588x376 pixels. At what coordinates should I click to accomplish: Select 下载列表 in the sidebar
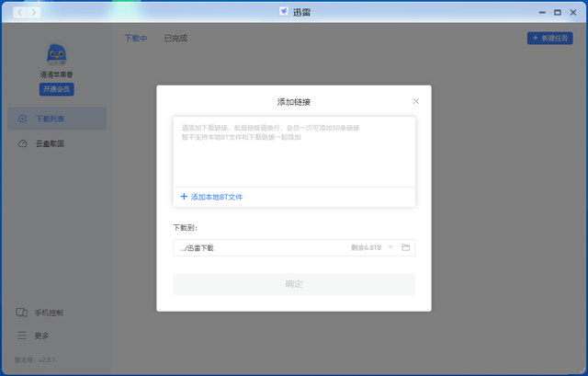(x=56, y=119)
